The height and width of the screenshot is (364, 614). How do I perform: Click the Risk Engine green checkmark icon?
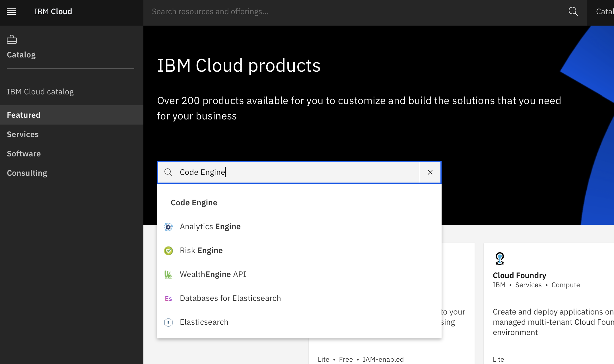point(168,251)
